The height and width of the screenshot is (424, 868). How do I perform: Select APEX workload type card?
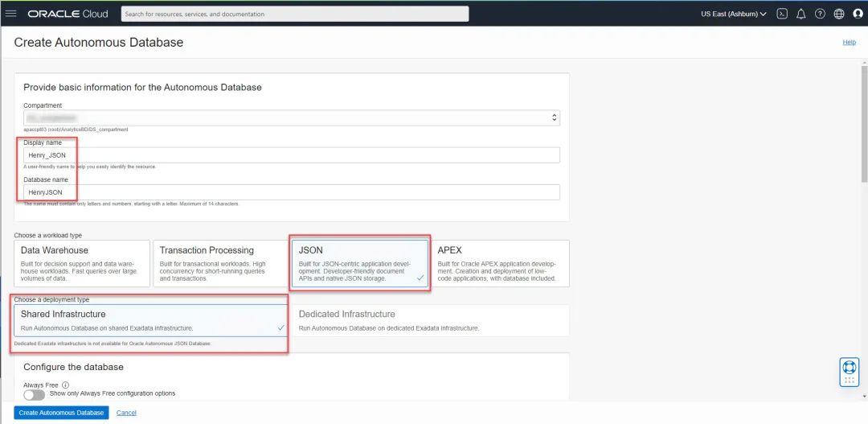click(x=501, y=263)
